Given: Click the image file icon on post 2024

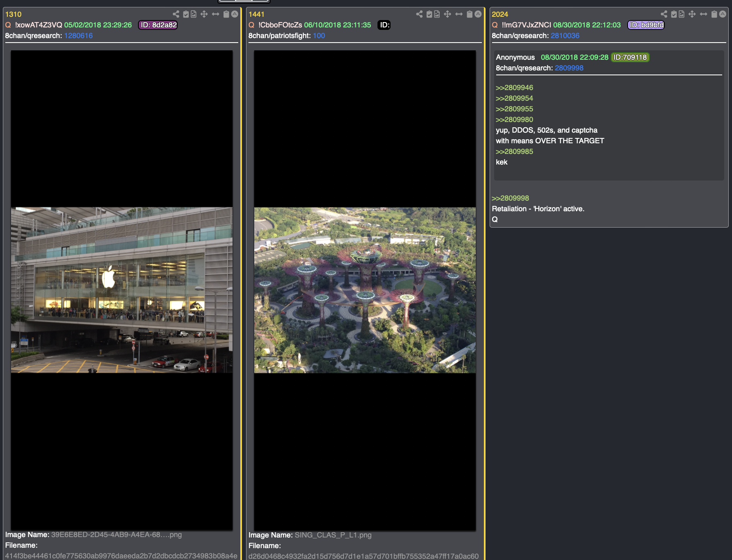Looking at the screenshot, I should coord(681,14).
